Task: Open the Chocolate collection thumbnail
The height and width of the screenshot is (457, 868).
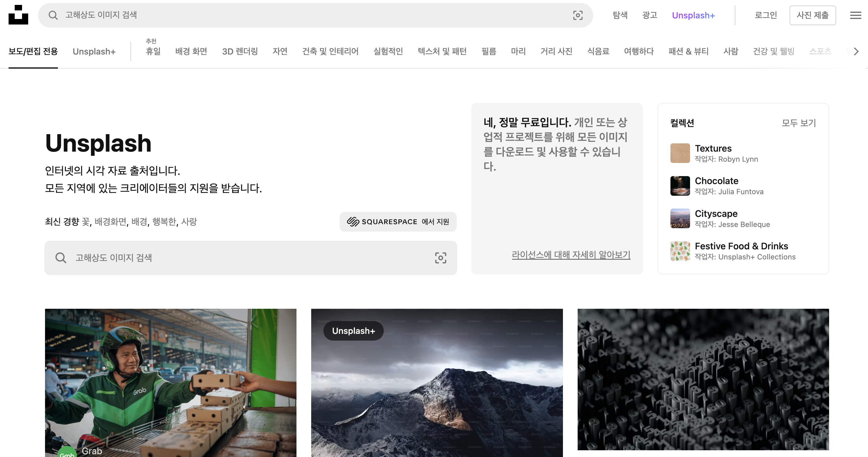Action: coord(680,186)
